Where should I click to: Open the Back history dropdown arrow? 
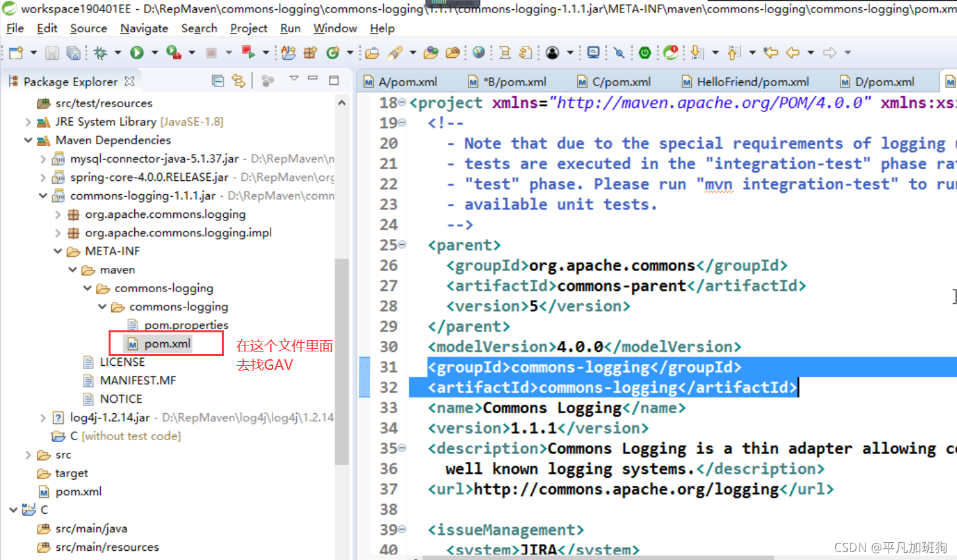click(811, 53)
